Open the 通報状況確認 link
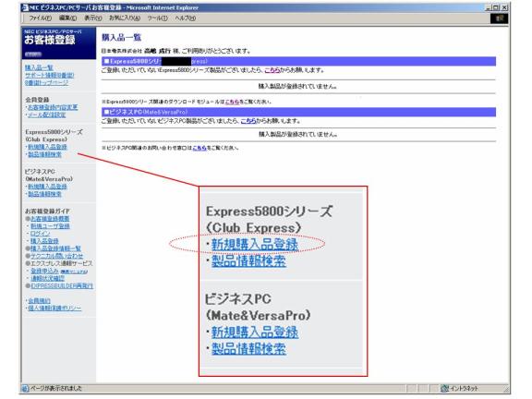Viewport: 532px width, 399px height. [x=47, y=278]
